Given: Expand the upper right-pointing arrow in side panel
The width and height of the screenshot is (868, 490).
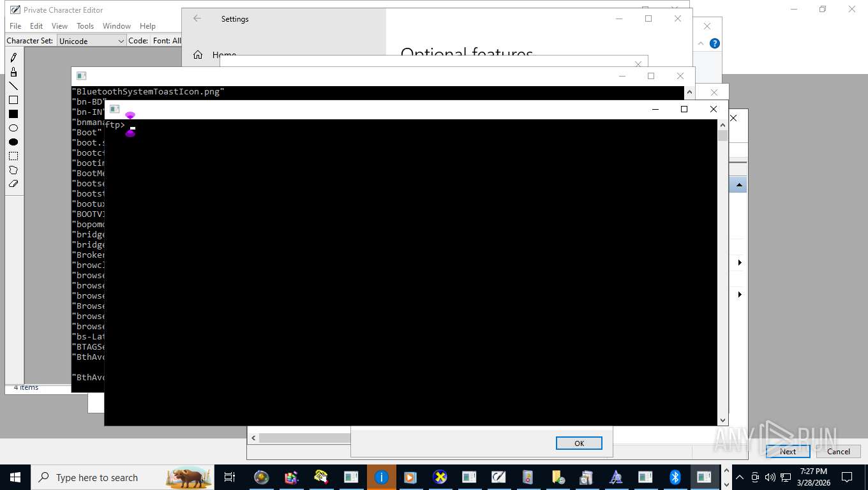Looking at the screenshot, I should (740, 263).
